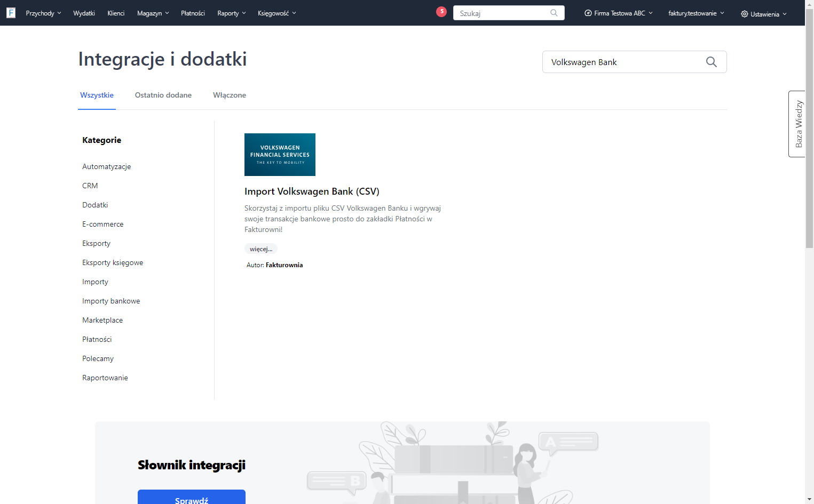Open the Baza Wiedzy side tab
Screen dimensions: 814x504
(x=797, y=124)
